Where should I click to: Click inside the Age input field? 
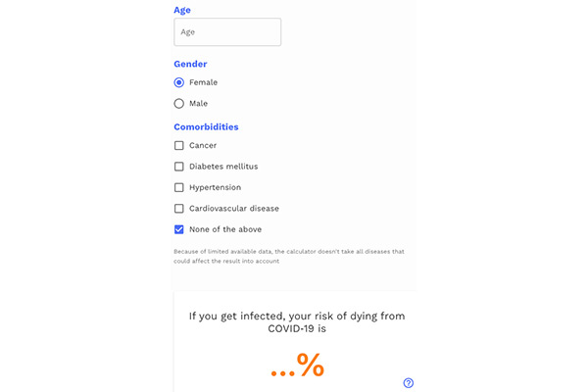[227, 32]
